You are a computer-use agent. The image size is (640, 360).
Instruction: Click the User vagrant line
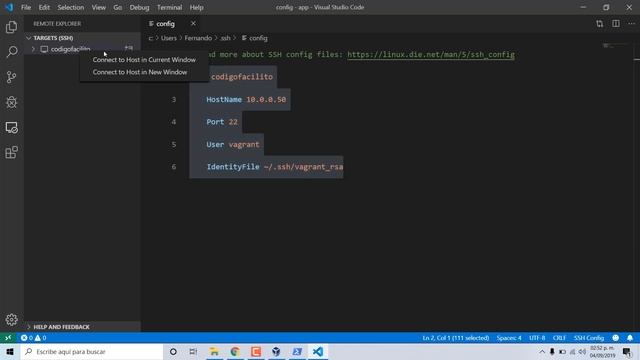233,144
